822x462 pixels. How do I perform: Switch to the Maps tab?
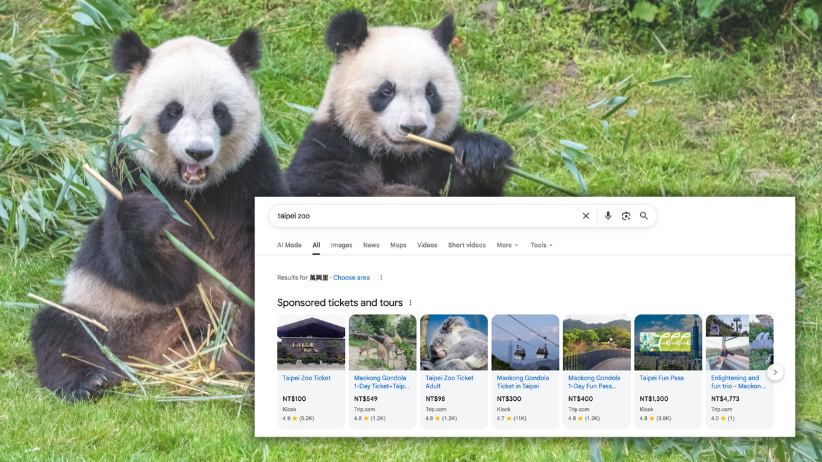[x=398, y=245]
